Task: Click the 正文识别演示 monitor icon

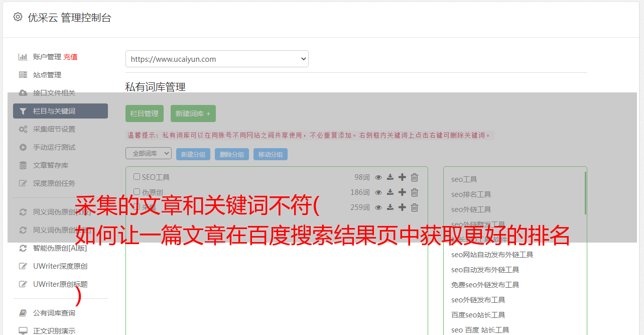Action: tap(23, 331)
